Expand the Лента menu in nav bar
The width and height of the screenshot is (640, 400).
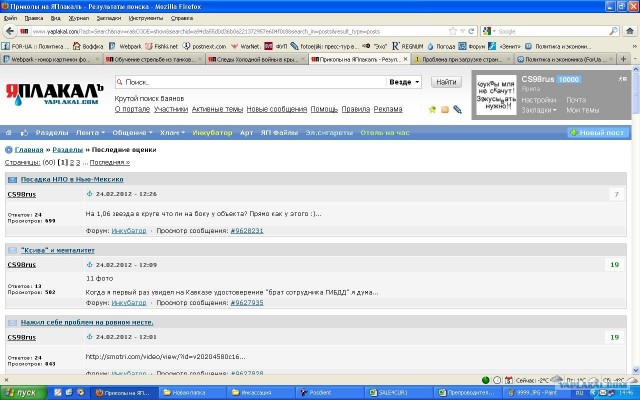90,133
